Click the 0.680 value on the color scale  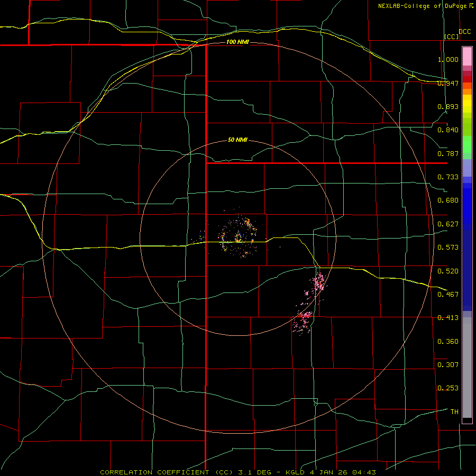(448, 200)
